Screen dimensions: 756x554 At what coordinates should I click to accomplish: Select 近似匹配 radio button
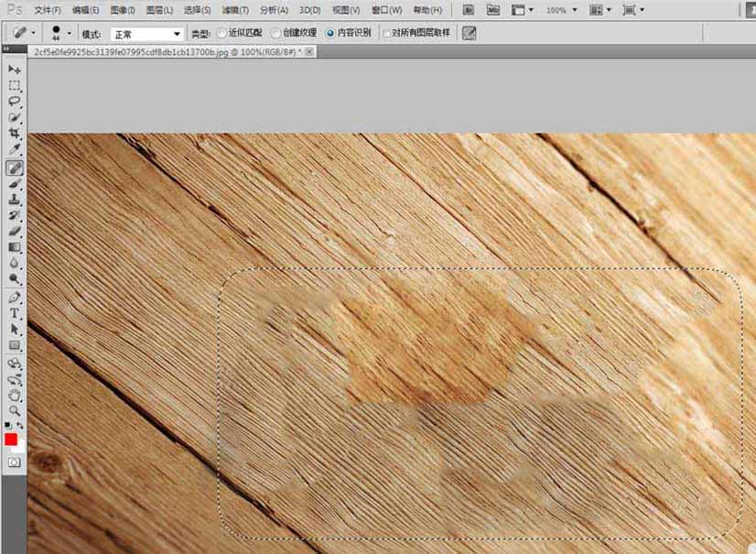pos(221,32)
